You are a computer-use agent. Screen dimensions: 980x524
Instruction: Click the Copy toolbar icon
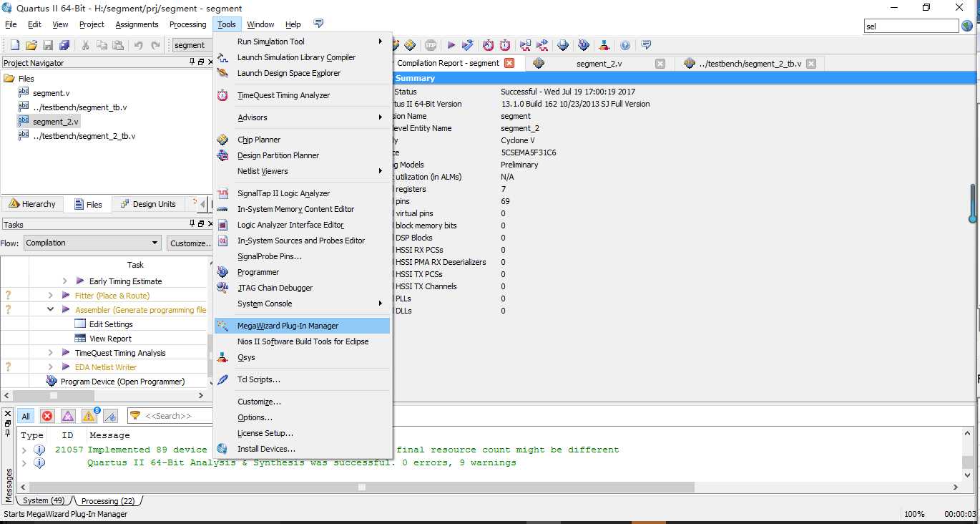[x=102, y=45]
